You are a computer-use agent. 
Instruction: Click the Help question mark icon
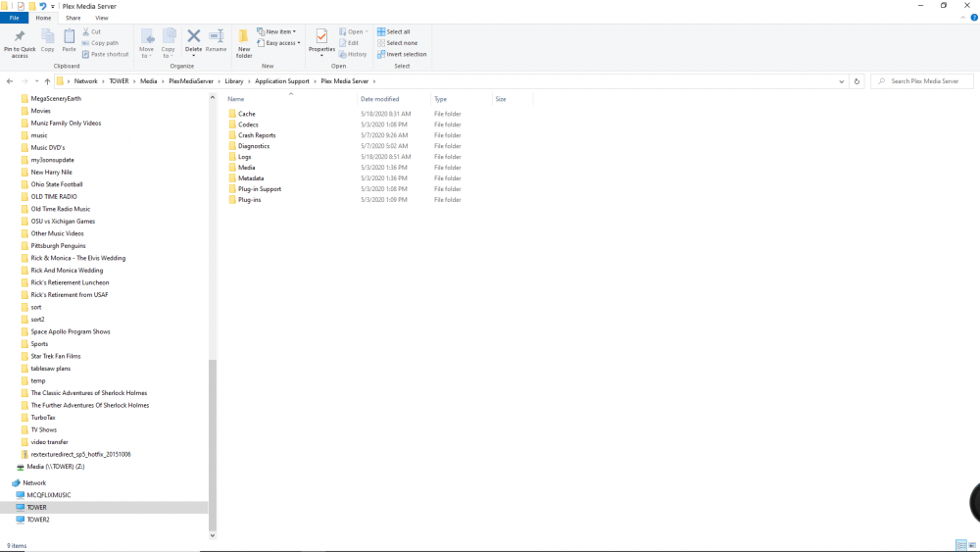(974, 18)
